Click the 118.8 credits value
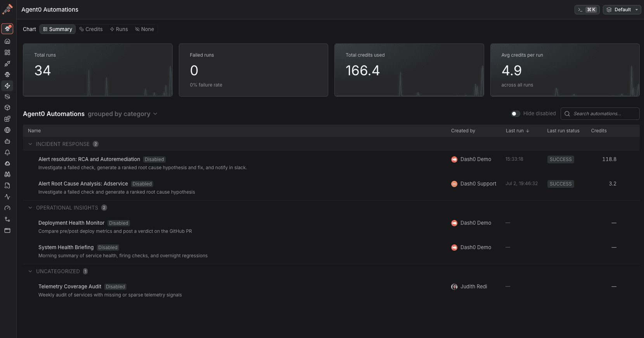 (609, 159)
